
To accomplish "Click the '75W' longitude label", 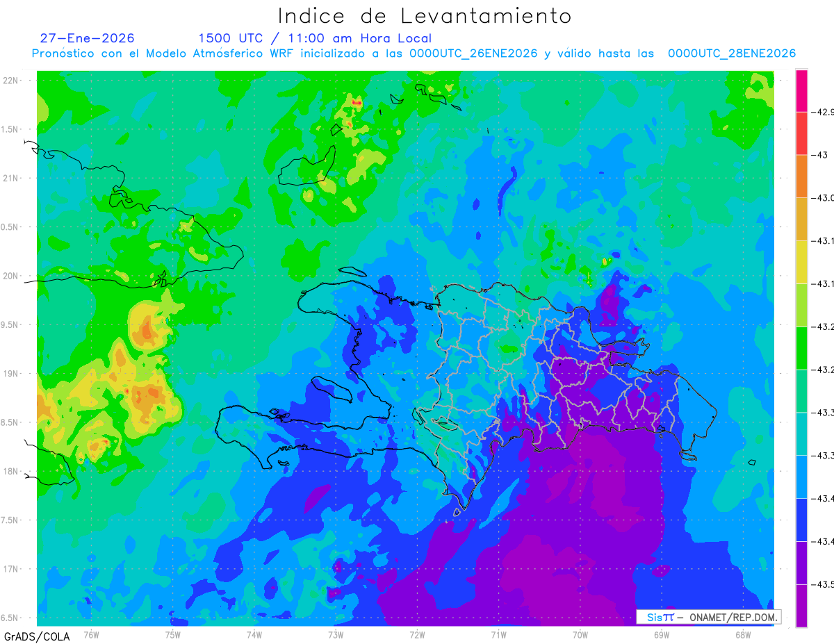I will click(x=172, y=634).
